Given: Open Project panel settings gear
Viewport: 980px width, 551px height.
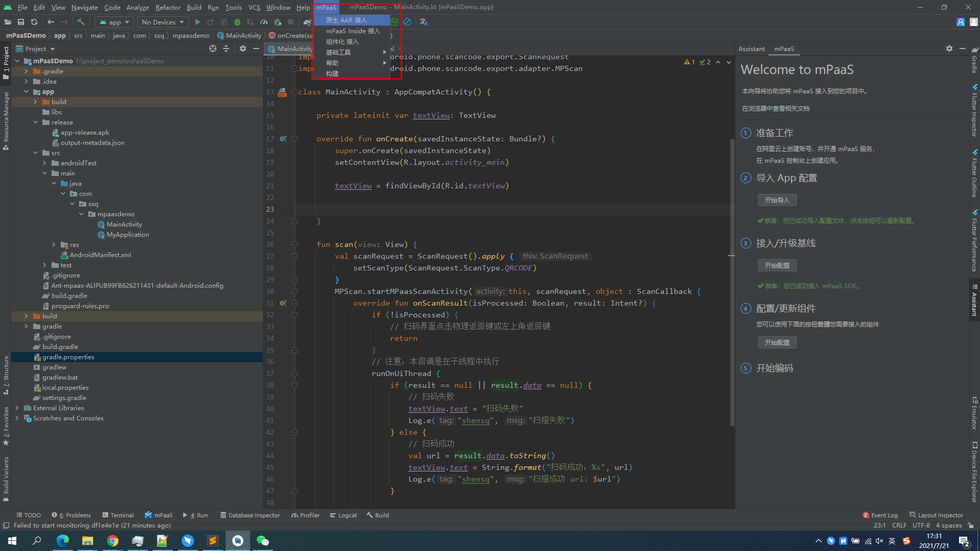Looking at the screenshot, I should coord(243,48).
